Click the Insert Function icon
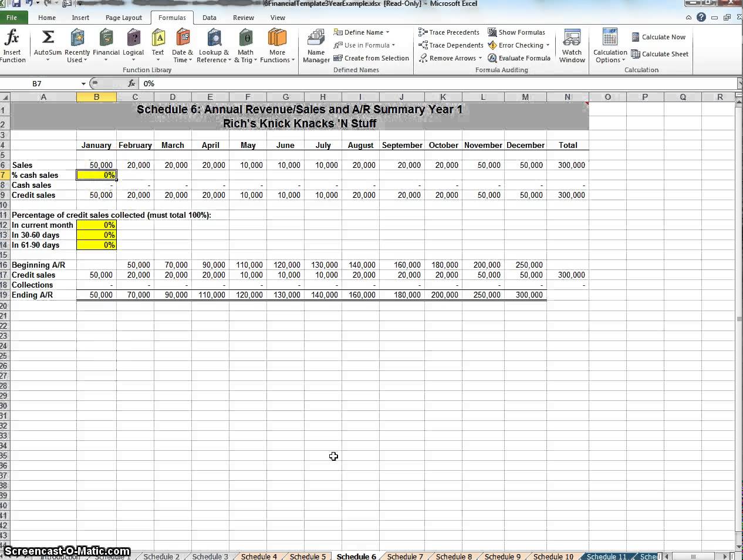 tap(12, 39)
